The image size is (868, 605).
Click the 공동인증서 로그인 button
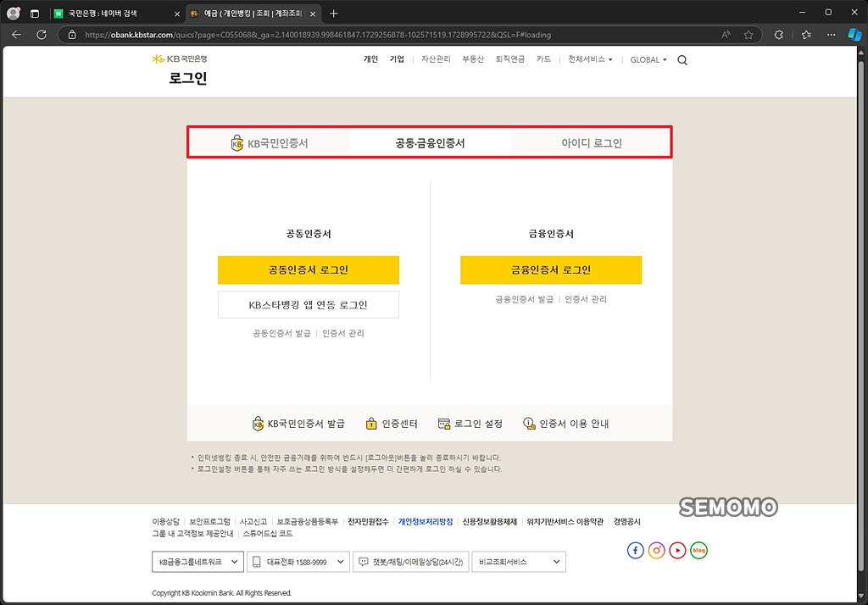(309, 270)
